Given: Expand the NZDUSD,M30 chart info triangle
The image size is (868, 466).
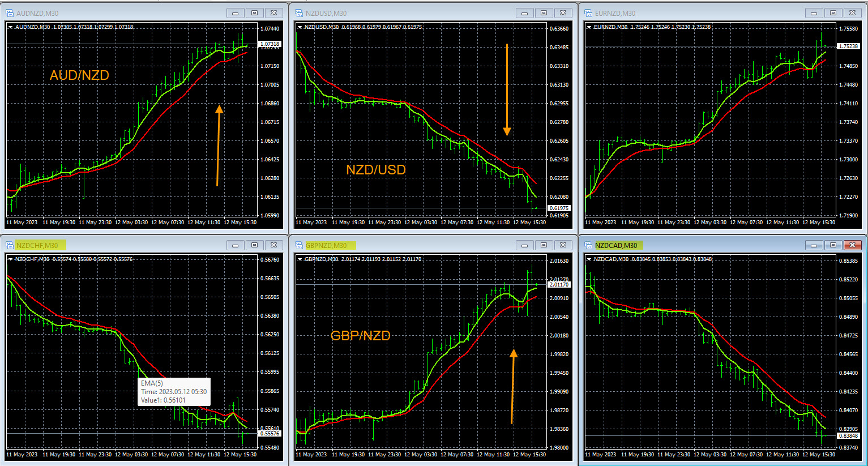Looking at the screenshot, I should pos(300,27).
